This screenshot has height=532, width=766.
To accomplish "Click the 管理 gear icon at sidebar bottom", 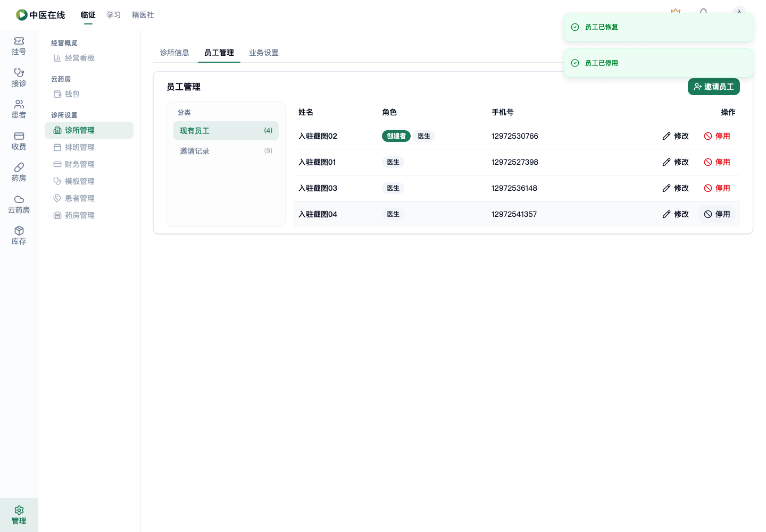I will [x=19, y=510].
